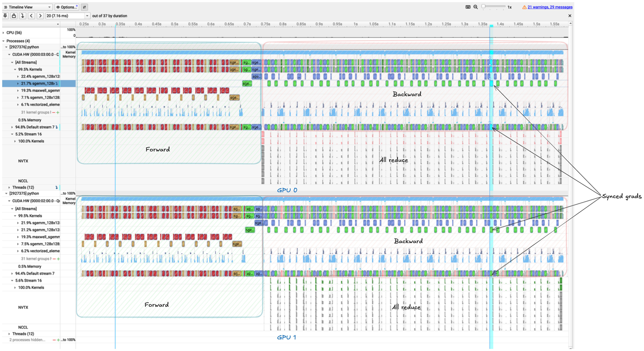Image resolution: width=644 pixels, height=351 pixels.
Task: Jump to next event using the right arrow icon
Action: click(40, 16)
